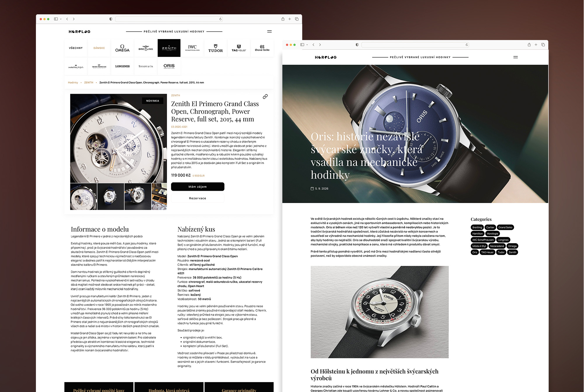Select VŠECHNY brand filter

tap(76, 48)
